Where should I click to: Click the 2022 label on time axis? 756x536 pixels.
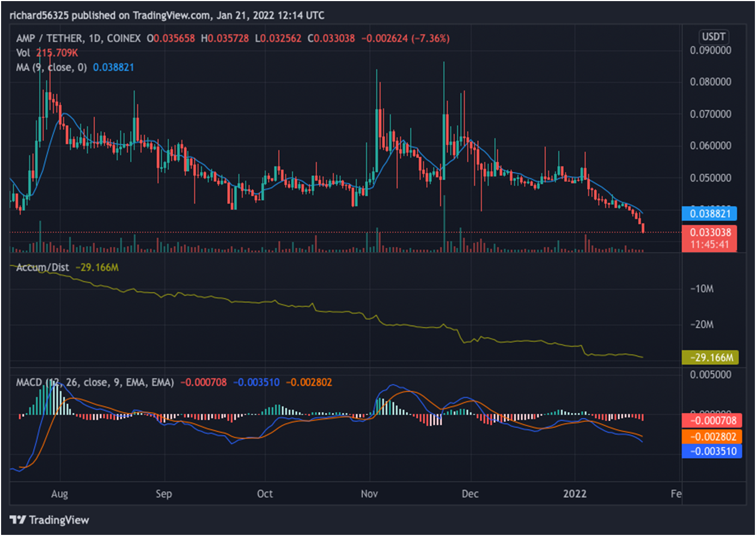tap(575, 494)
